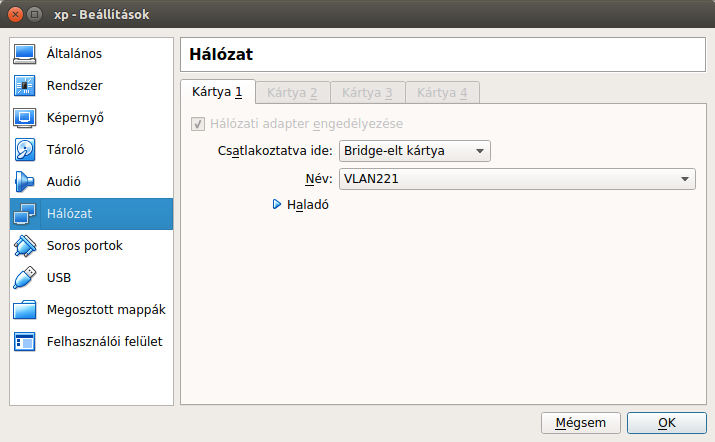Open the Név dropdown showing VLAN221
The image size is (715, 442).
point(517,179)
